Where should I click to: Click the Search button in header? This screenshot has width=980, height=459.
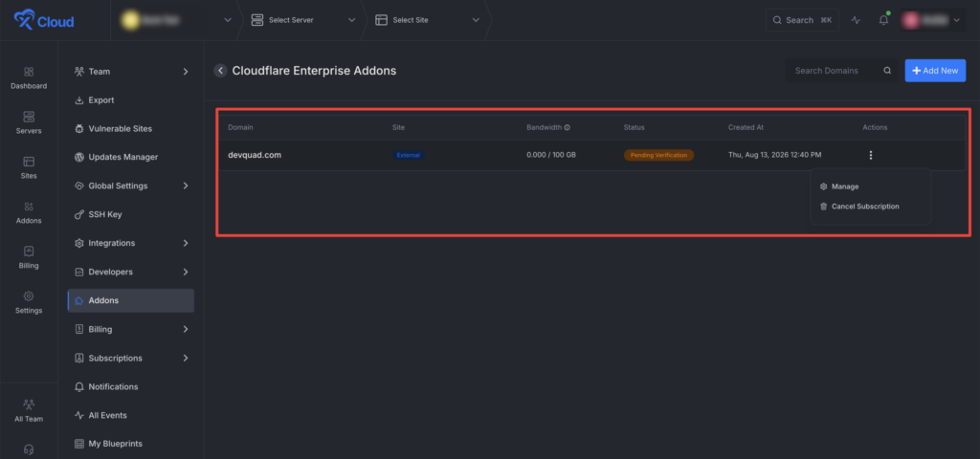click(802, 20)
